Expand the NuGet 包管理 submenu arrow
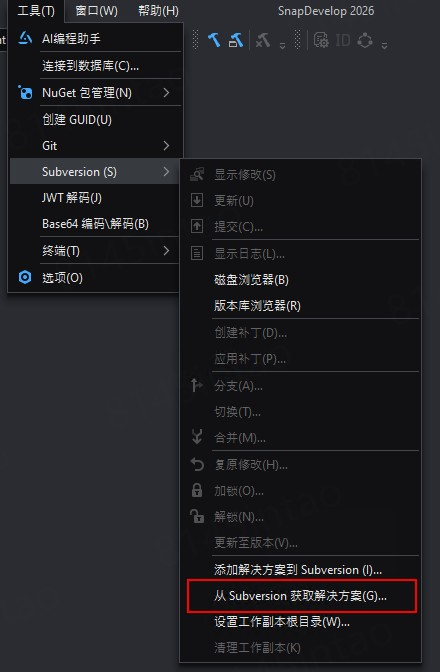The width and height of the screenshot is (440, 672). (166, 93)
